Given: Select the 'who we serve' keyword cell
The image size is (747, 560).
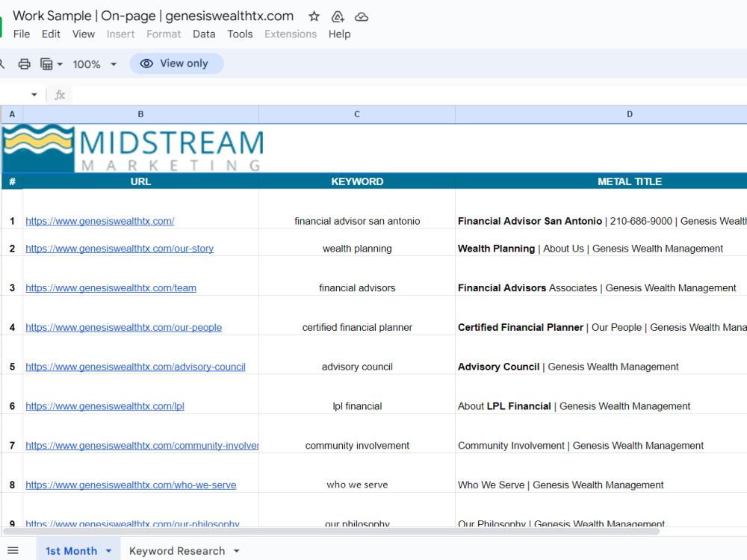Looking at the screenshot, I should tap(357, 473).
